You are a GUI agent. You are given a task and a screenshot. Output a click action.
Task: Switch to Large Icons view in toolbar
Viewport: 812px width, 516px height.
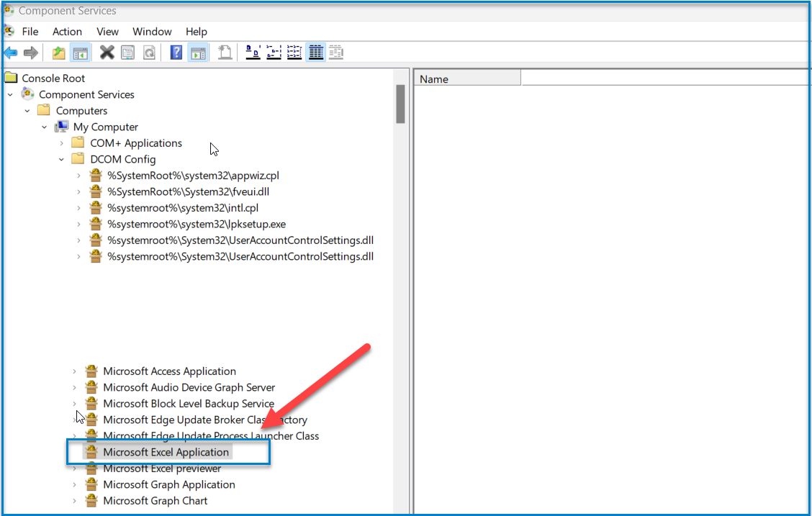[x=253, y=53]
